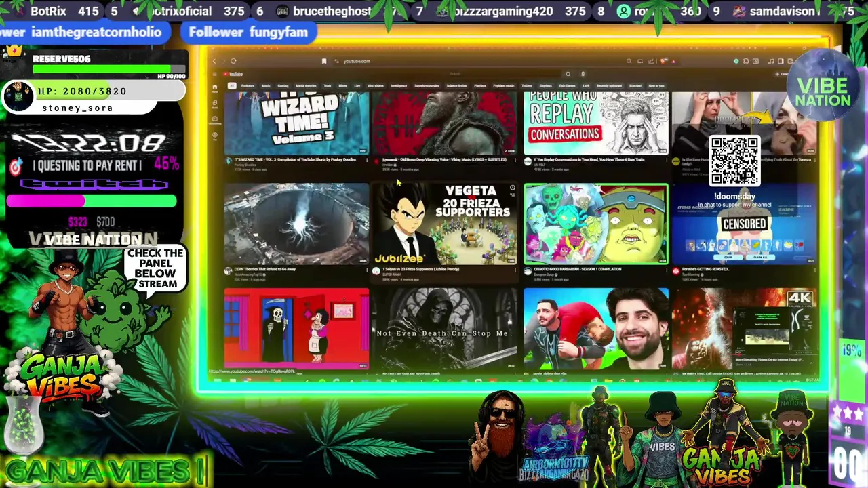Screen dimensions: 868x488
Task: Click the RESERVE506 green HP bar
Action: 101,68
